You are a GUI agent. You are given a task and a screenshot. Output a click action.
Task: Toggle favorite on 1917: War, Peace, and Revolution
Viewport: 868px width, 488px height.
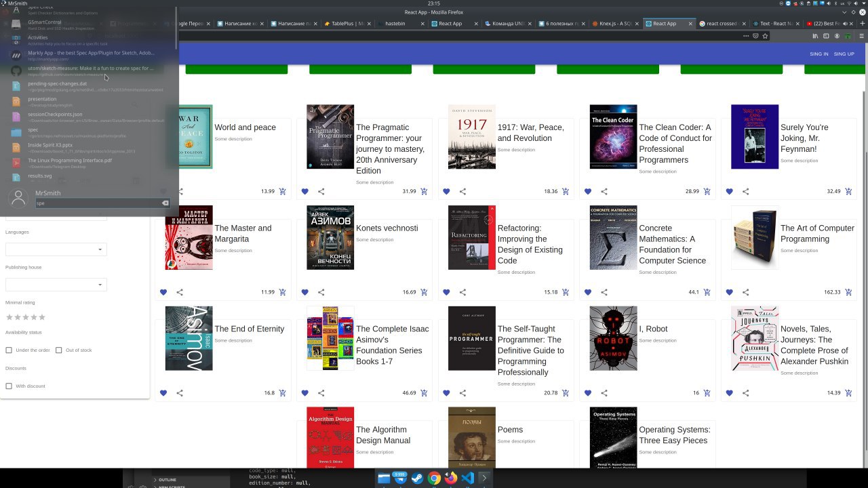click(446, 192)
